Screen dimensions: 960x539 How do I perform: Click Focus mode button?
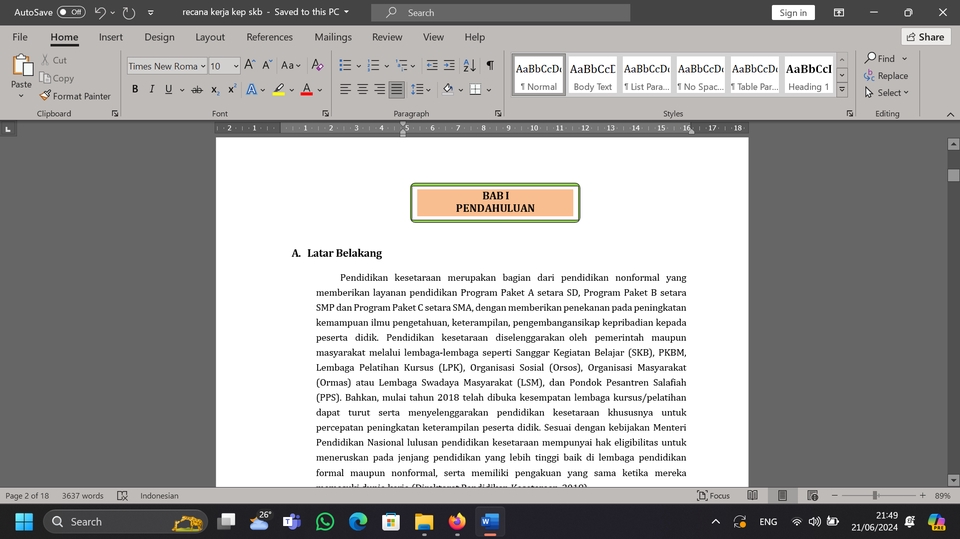pos(713,496)
